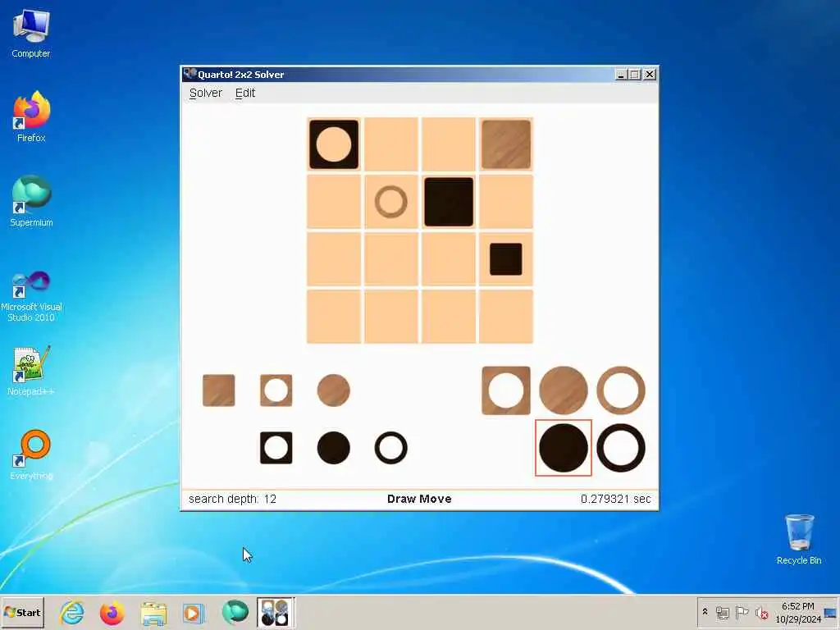
Task: Place piece in cell directly below small black square
Action: coord(505,316)
